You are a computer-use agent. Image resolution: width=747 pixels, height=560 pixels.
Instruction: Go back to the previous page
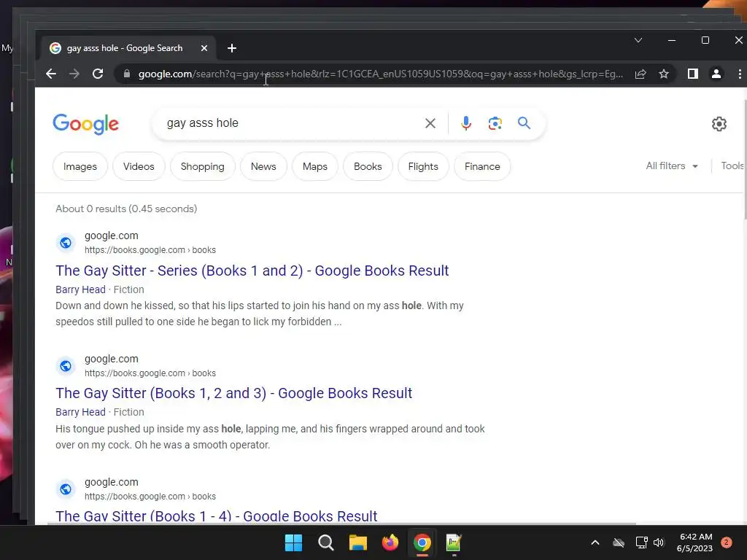click(51, 74)
